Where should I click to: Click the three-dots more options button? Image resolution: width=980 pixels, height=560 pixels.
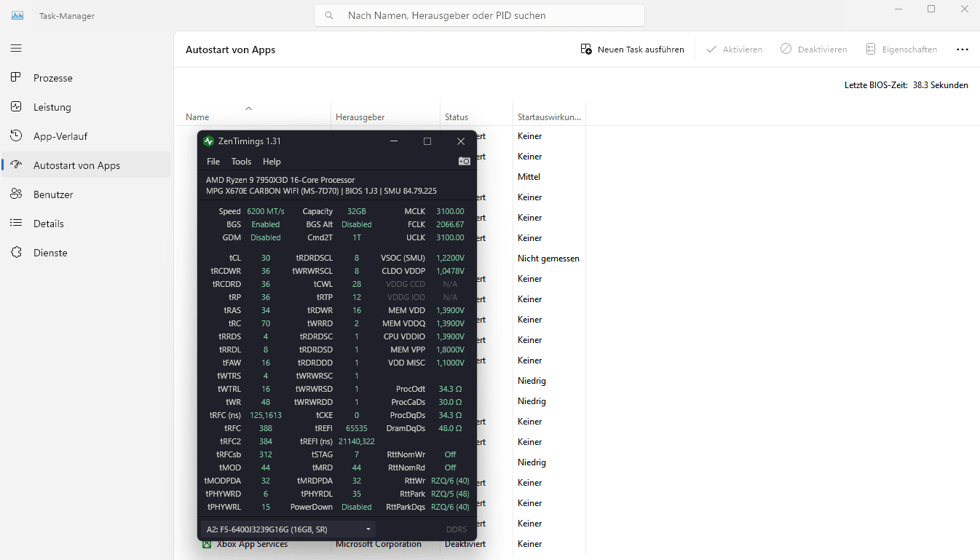point(962,50)
